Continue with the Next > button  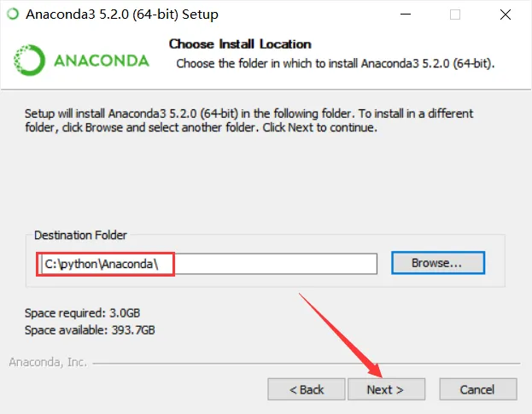386,389
